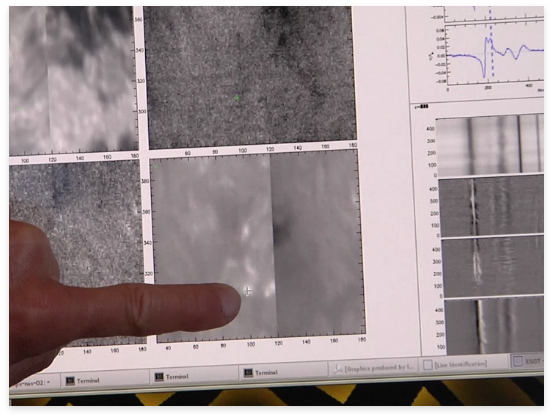Click the third spectrum strip panel
Screen dimensions: 553x418
coord(493,267)
